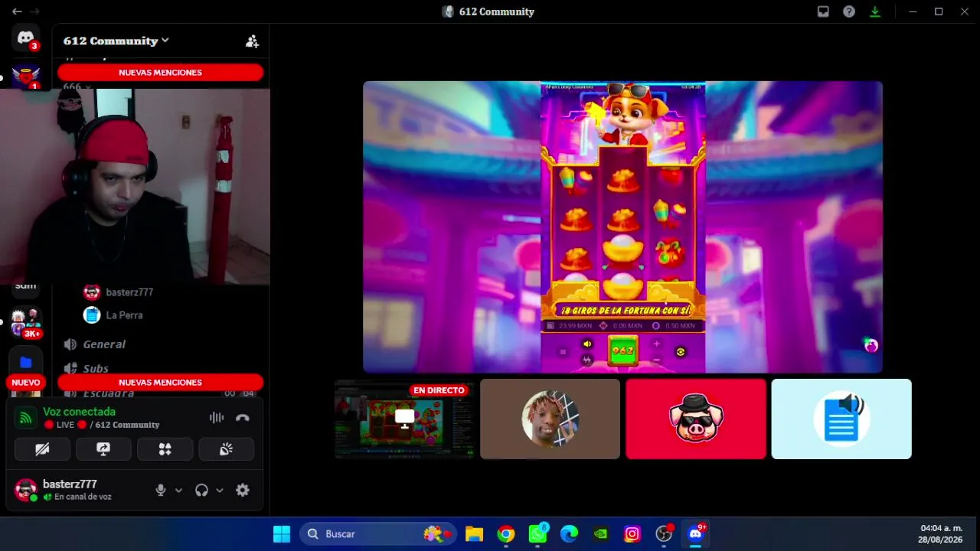
Task: Open OBS Studio from the taskbar
Action: click(664, 534)
